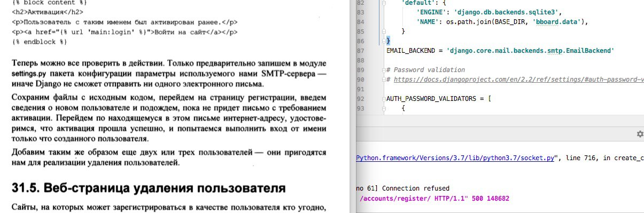Click the '31.5. Веб-страница удаления пользователя' heading
The width and height of the screenshot is (644, 213).
(149, 188)
